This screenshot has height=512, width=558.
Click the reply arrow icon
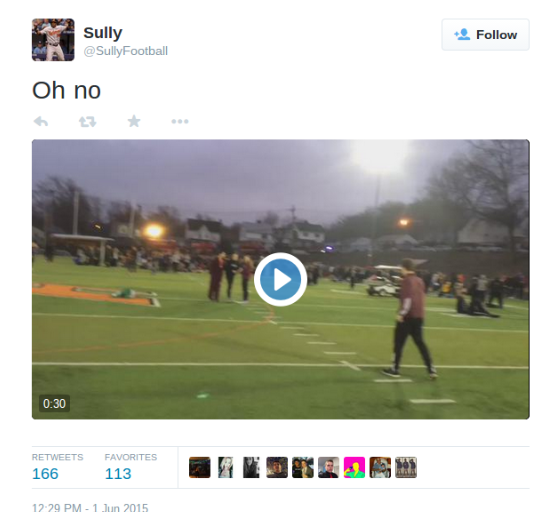pyautogui.click(x=41, y=122)
